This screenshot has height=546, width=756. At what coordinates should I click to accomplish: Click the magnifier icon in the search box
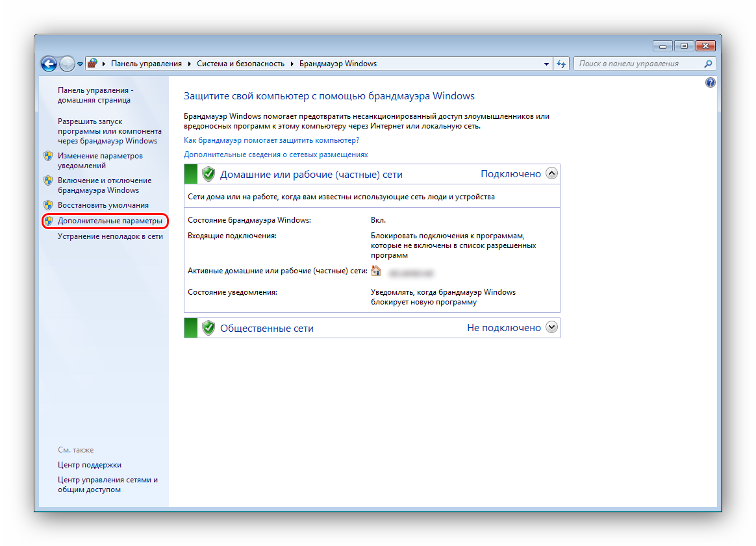tap(709, 64)
